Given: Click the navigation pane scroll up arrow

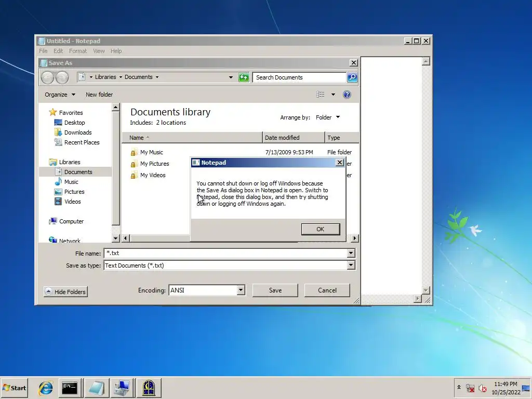Looking at the screenshot, I should (115, 107).
